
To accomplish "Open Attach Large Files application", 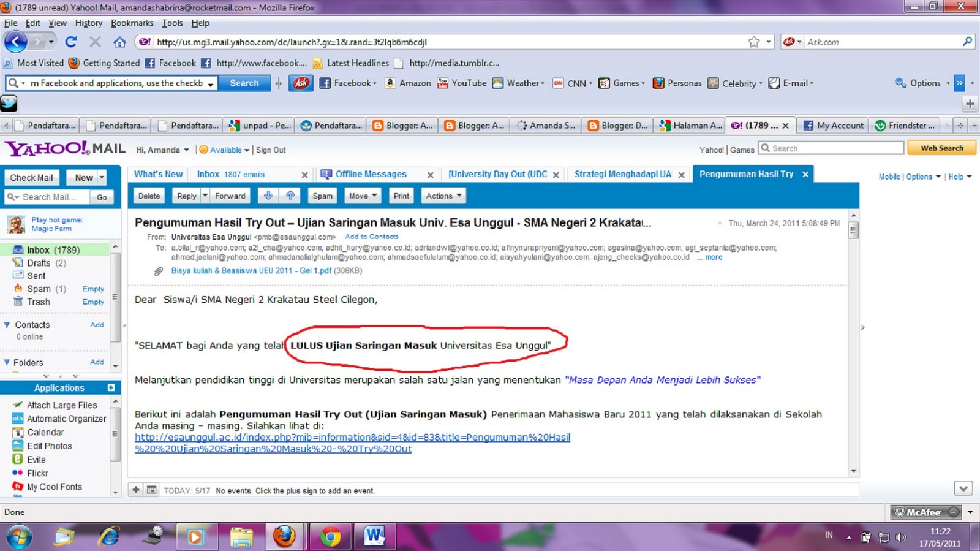I will pyautogui.click(x=55, y=405).
